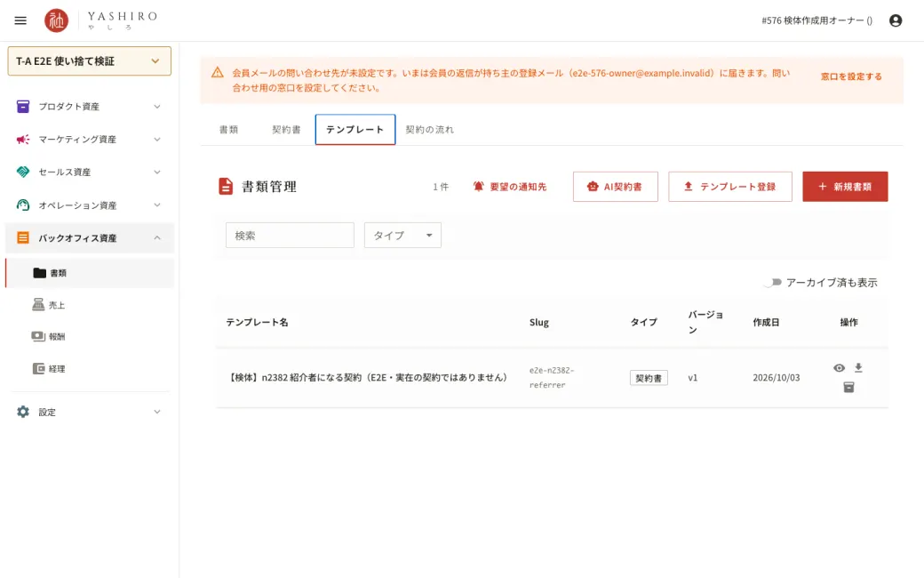Screen dimensions: 924x578
Task: Expand the セールス資産 section
Action: pyautogui.click(x=157, y=173)
